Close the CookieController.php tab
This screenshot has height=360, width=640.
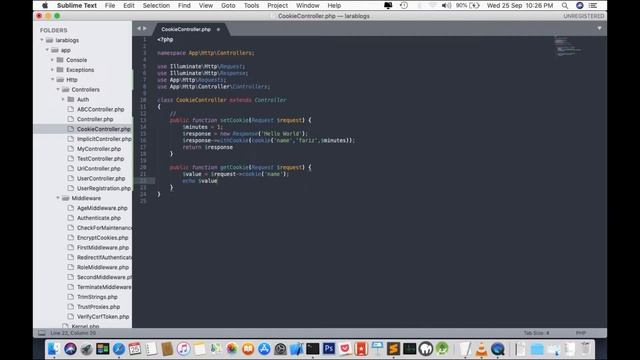pyautogui.click(x=218, y=29)
